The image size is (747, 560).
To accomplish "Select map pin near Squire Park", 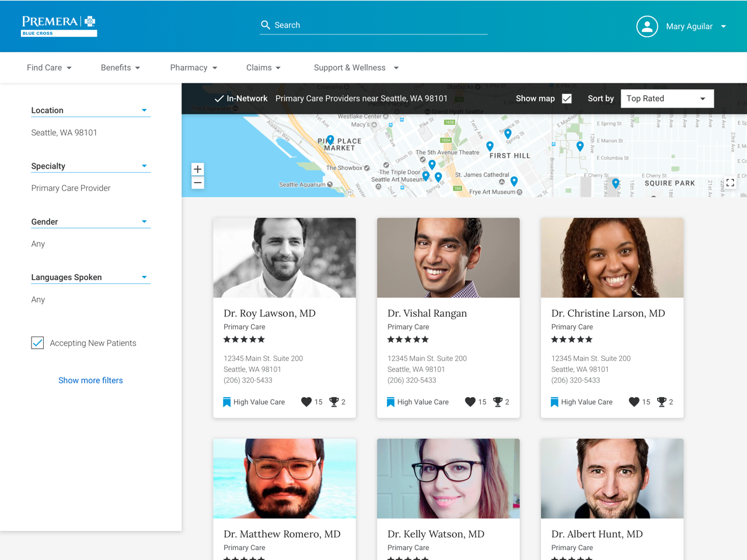I will tap(616, 184).
